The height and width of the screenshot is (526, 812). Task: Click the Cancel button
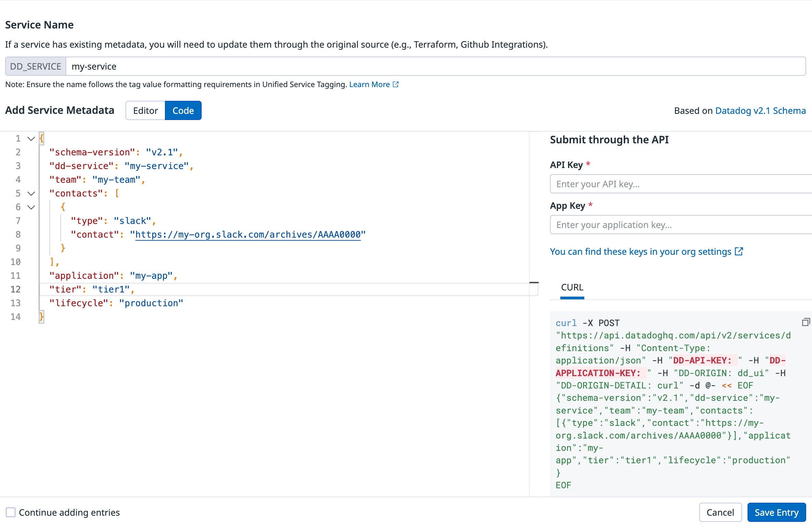coord(720,512)
